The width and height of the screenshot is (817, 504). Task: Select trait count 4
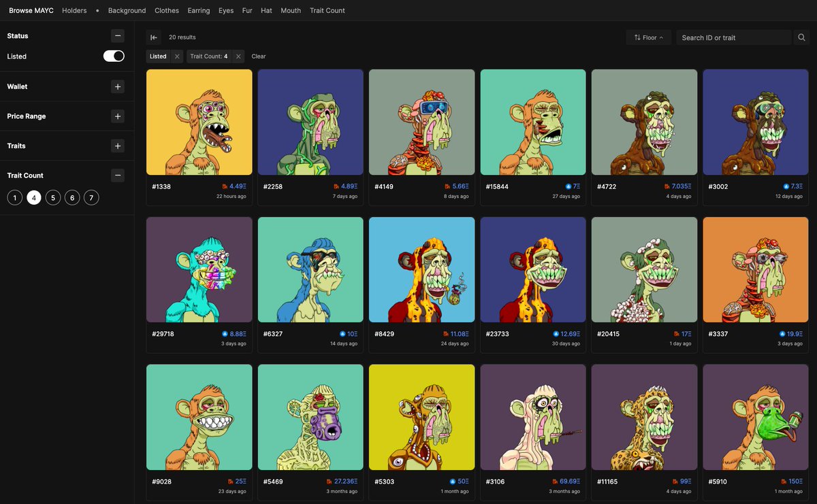click(33, 198)
